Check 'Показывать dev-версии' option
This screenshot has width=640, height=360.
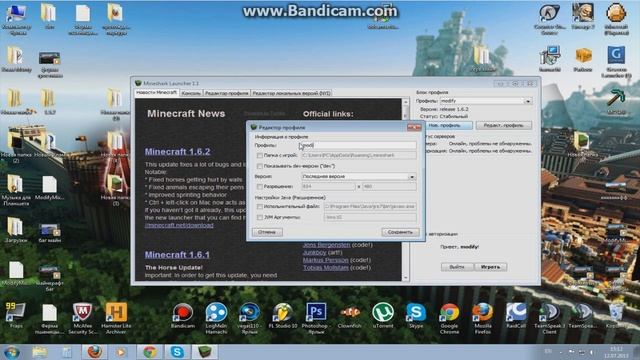[260, 166]
